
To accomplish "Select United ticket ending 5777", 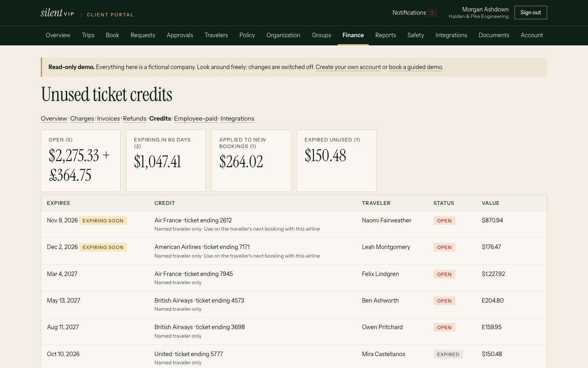I will [189, 354].
